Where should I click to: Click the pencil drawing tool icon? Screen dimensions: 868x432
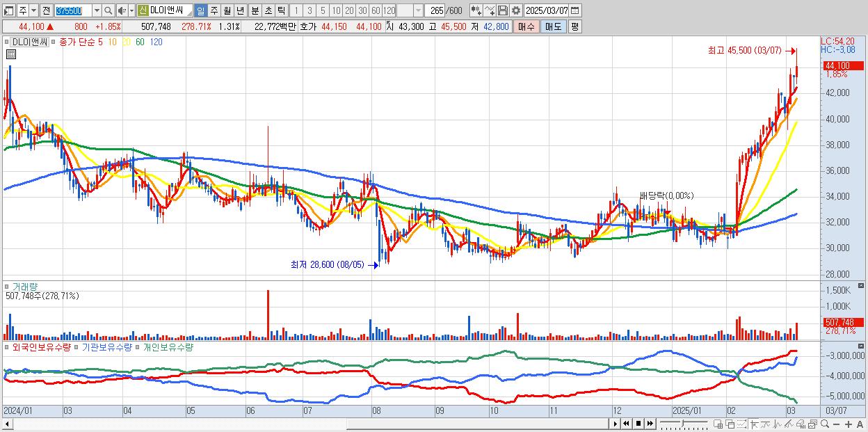click(x=789, y=424)
